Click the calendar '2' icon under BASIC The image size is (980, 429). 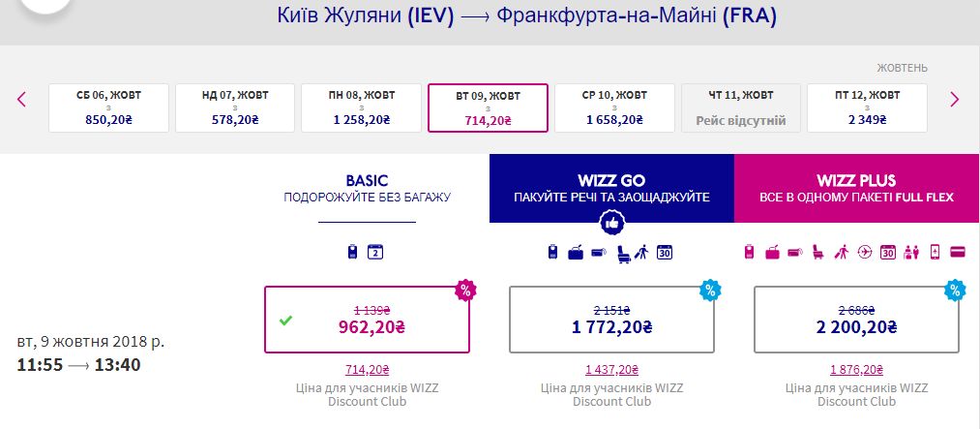(377, 253)
